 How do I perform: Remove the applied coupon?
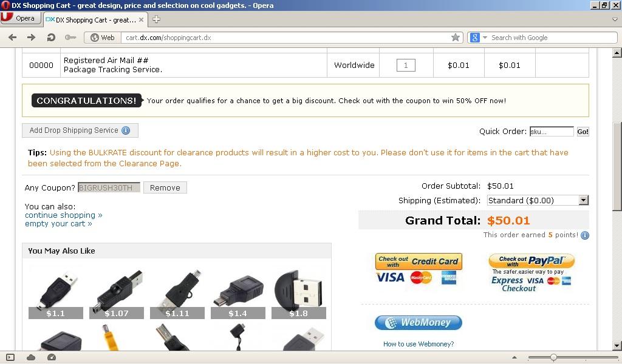(165, 187)
